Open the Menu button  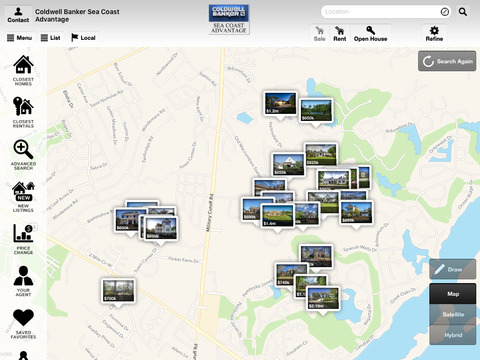click(19, 38)
